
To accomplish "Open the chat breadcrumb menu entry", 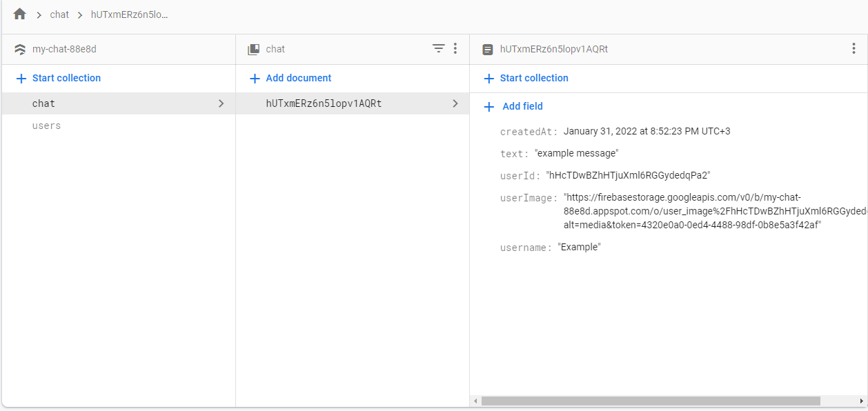I will [59, 14].
